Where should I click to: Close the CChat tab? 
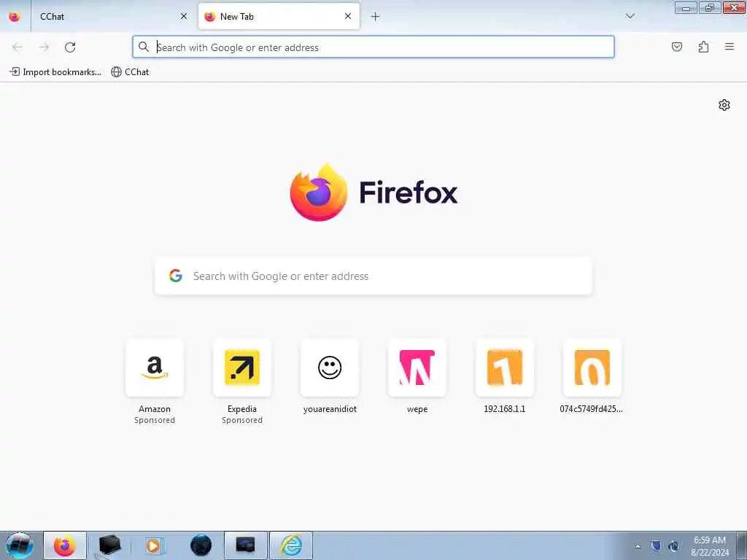(x=183, y=17)
